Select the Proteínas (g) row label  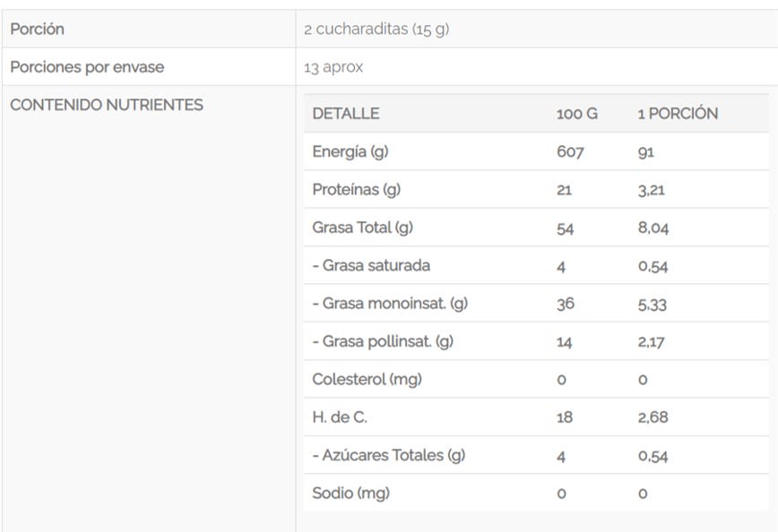coord(355,190)
